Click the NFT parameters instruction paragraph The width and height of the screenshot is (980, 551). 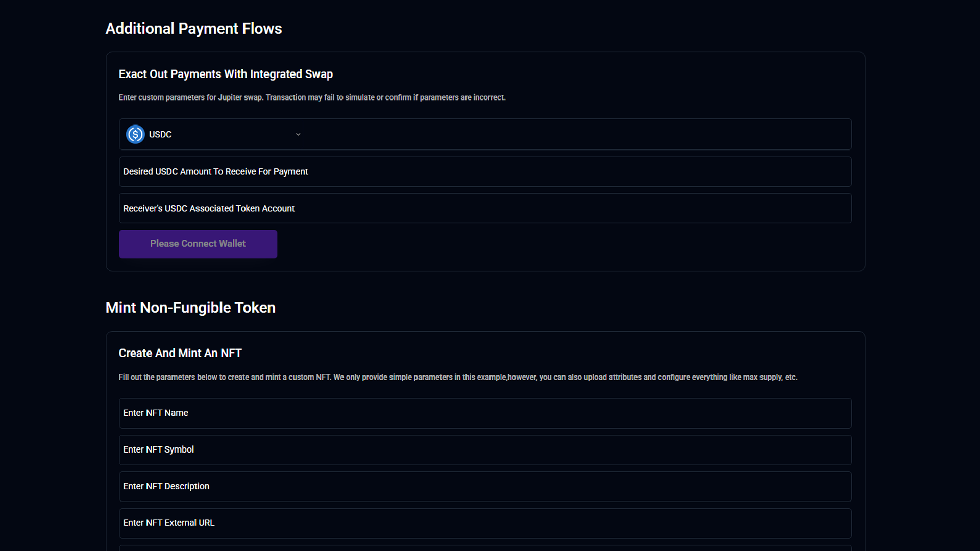pos(458,378)
